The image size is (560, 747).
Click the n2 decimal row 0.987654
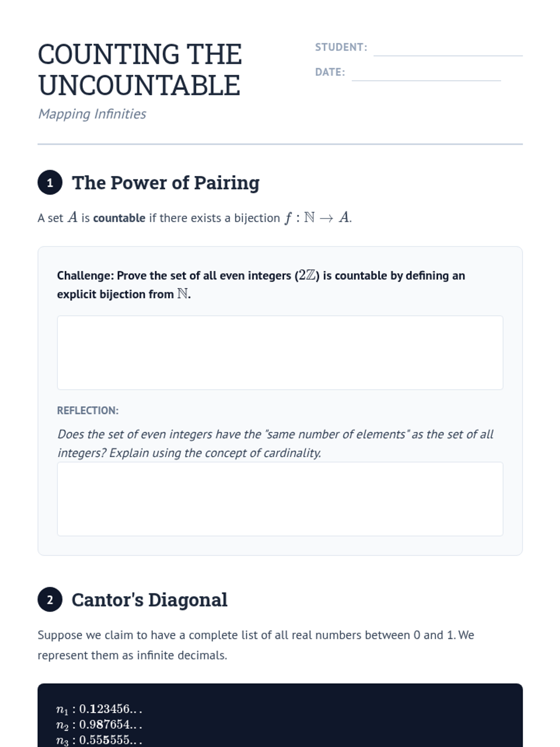point(99,725)
